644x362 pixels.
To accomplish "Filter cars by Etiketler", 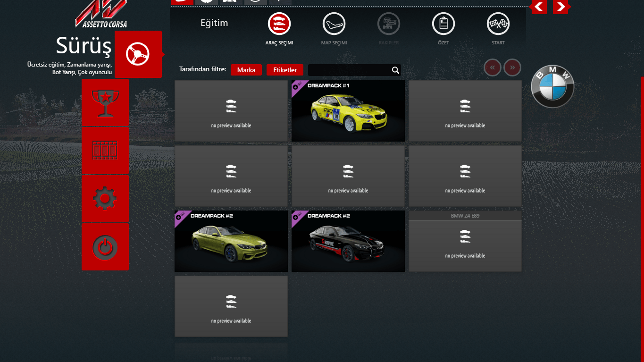I will click(x=285, y=70).
